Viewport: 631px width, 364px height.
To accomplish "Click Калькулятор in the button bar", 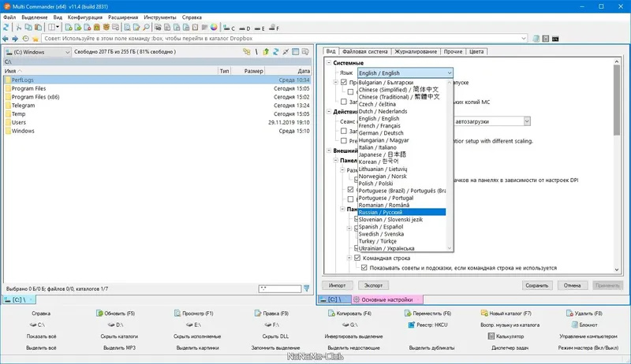I will [x=506, y=336].
